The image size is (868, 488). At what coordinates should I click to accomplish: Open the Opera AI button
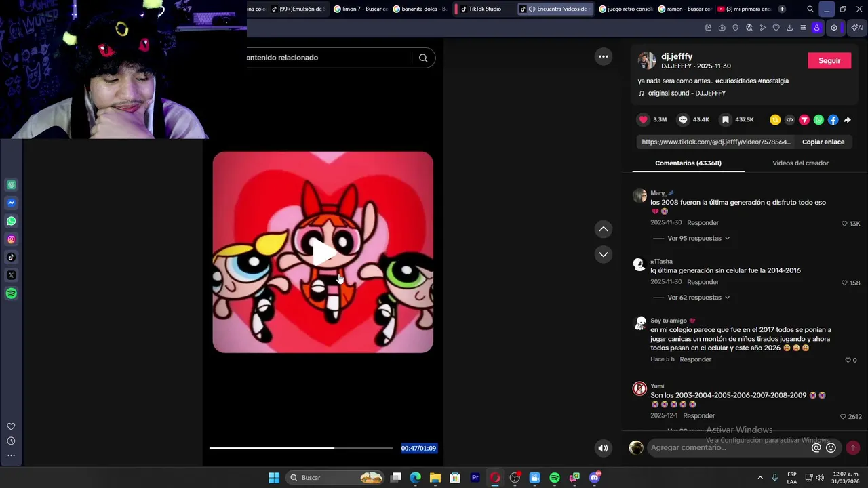858,28
